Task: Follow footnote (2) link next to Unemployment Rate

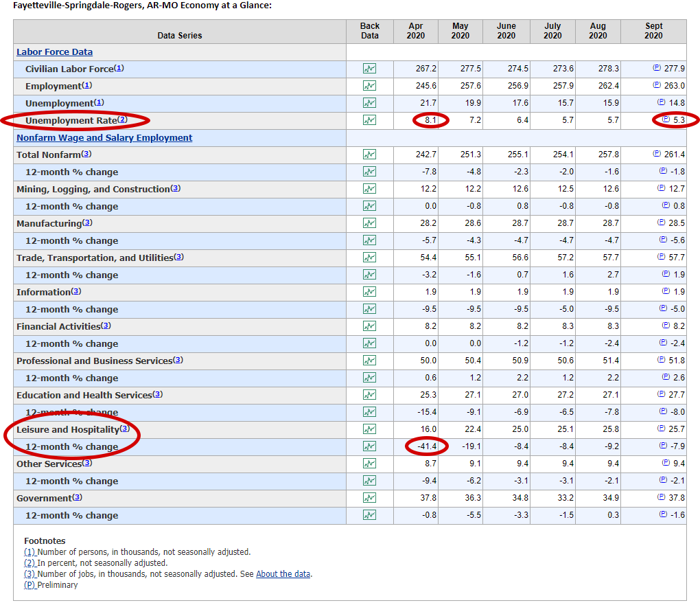Action: [x=122, y=120]
